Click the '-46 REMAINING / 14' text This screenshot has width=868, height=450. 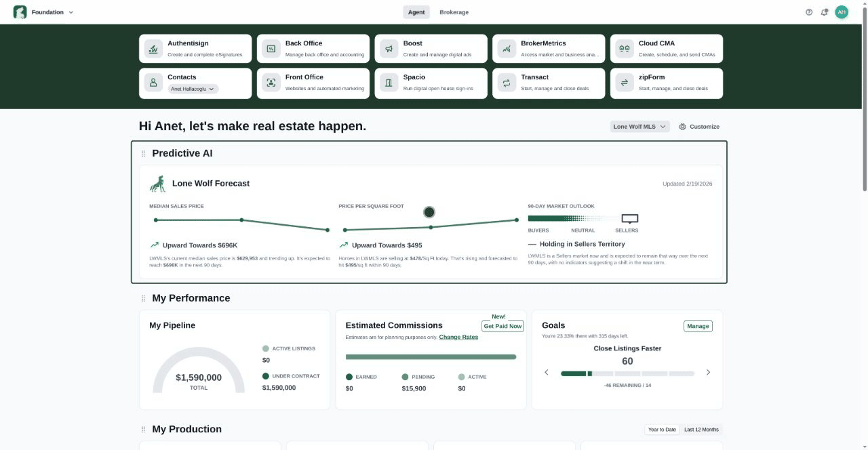[x=627, y=386]
